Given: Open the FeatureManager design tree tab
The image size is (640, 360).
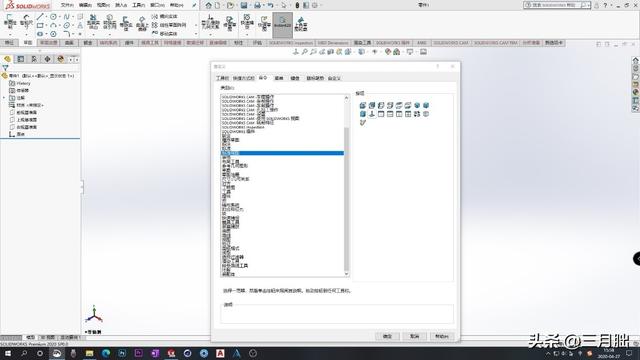Looking at the screenshot, I should [7, 59].
